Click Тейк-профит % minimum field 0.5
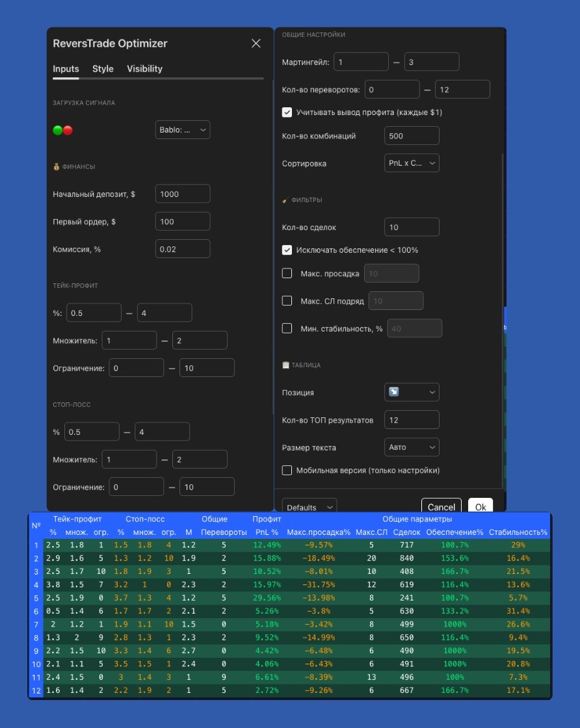Viewport: 580px width, 728px height. coord(94,313)
